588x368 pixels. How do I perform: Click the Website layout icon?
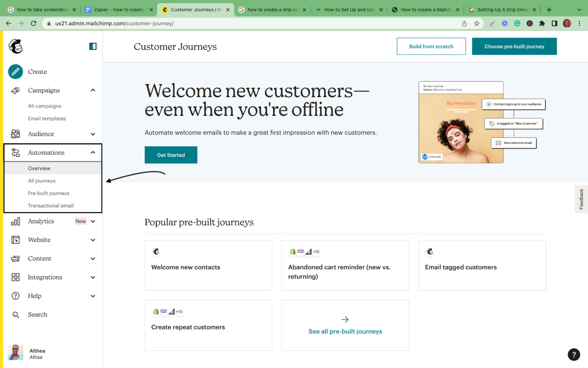(16, 240)
